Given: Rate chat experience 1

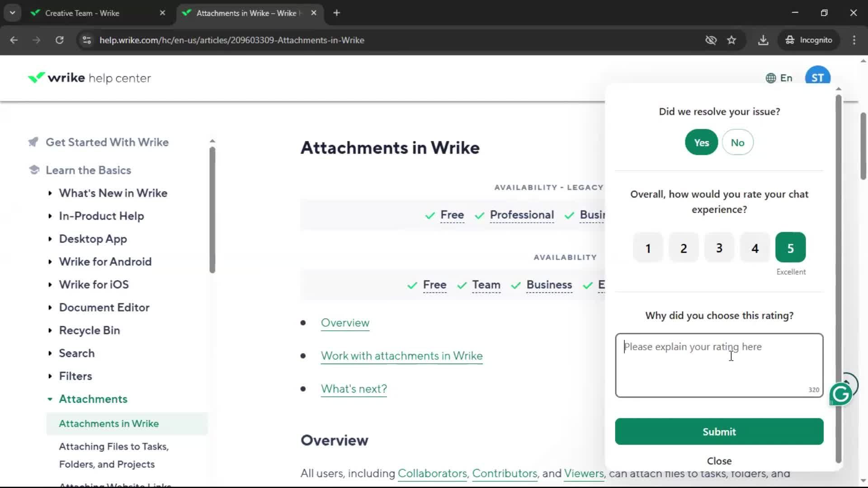Looking at the screenshot, I should (648, 248).
